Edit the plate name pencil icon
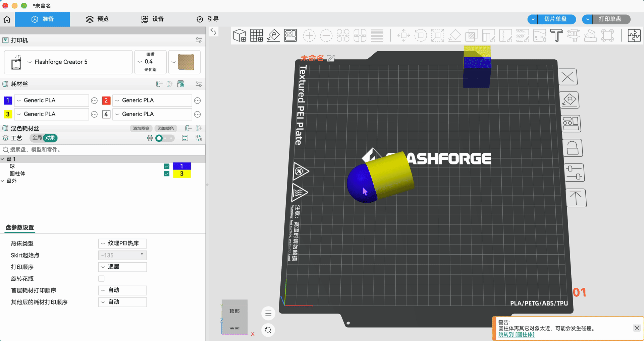The width and height of the screenshot is (644, 341). 331,58
